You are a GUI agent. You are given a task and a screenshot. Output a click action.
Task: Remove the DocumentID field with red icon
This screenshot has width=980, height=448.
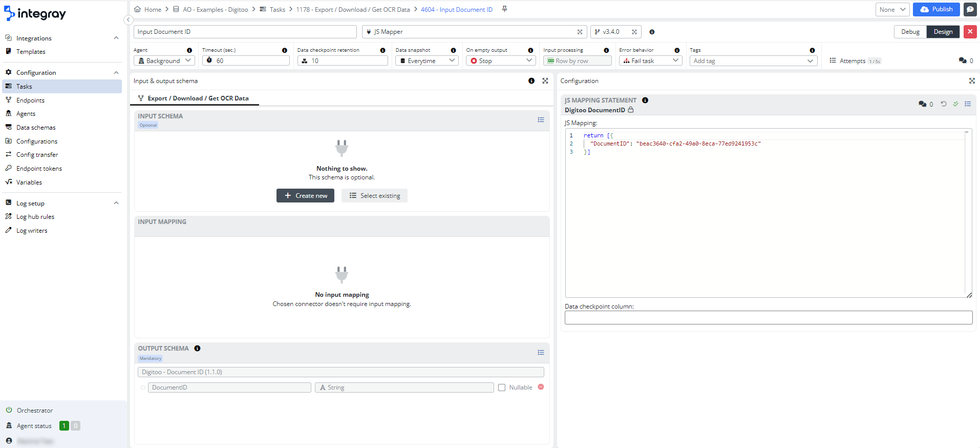541,387
